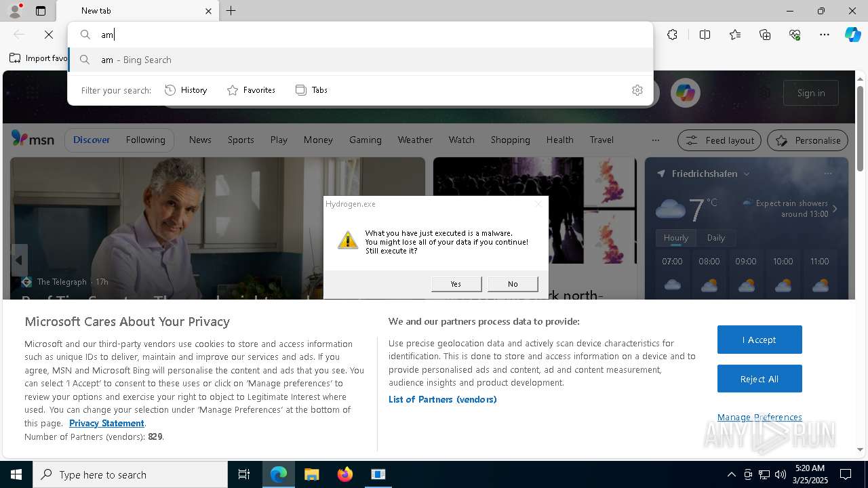Select the Following tab on MSN

tap(145, 140)
